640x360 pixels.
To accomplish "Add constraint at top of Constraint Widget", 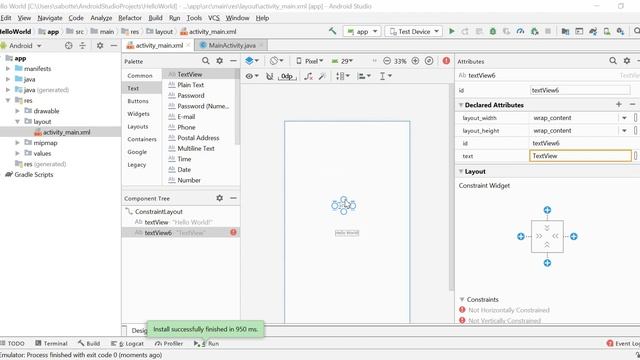I will click(547, 210).
